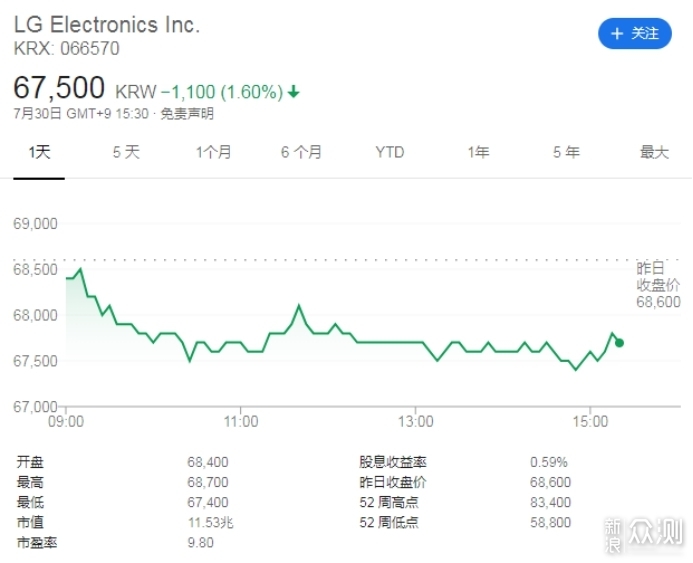
Task: Switch to the 5 年 tab
Action: click(566, 152)
